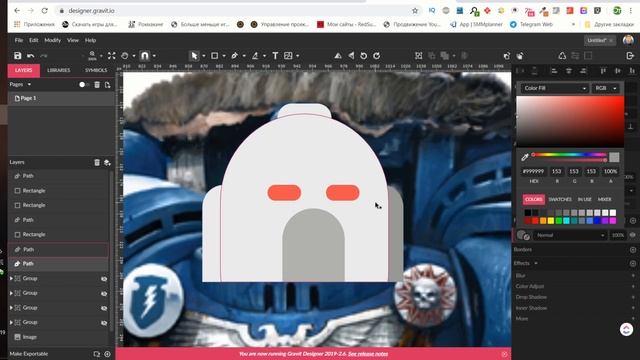The image size is (640, 360).
Task: Open the In Use colors tab
Action: click(x=584, y=199)
